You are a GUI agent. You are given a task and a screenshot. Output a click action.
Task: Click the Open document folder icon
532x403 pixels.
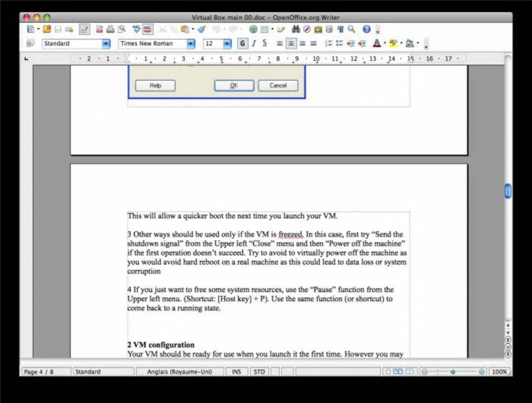pyautogui.click(x=47, y=29)
